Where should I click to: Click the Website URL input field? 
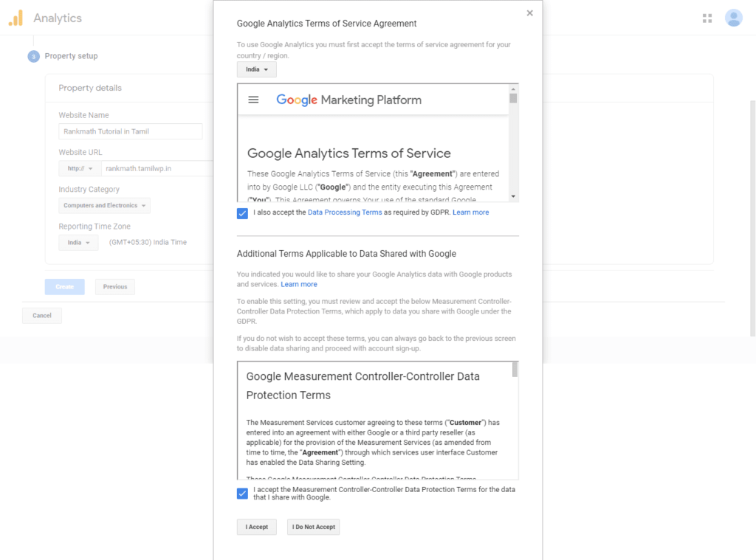tap(157, 169)
